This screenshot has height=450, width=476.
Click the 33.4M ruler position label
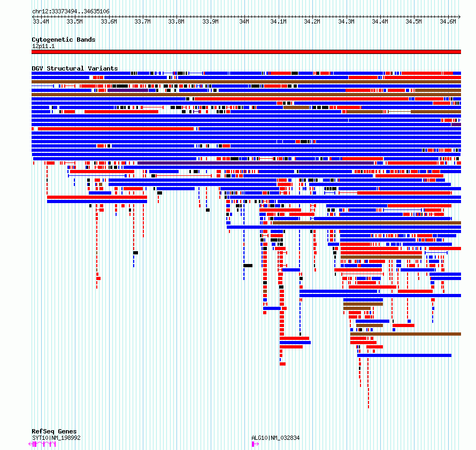41,21
